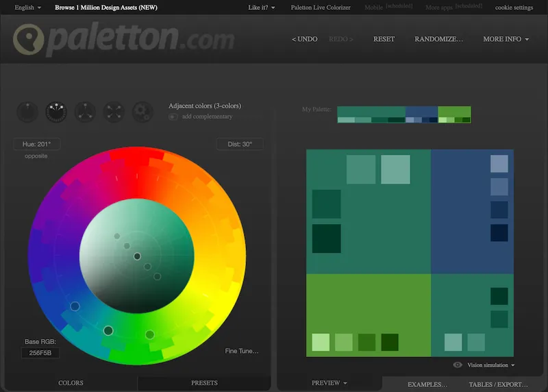Toggle the add complementary switch
Viewport: 548px width, 392px height.
coord(173,117)
